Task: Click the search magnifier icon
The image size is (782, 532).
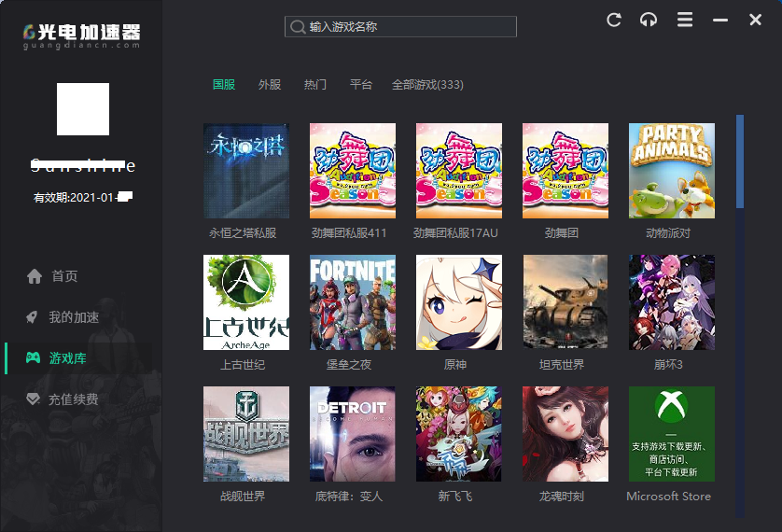Action: [298, 27]
